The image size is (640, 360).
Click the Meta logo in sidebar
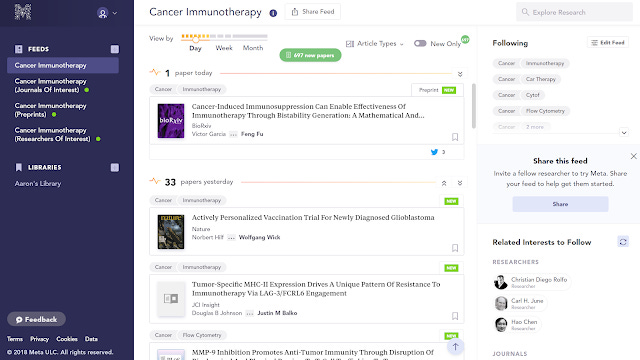coord(23,12)
